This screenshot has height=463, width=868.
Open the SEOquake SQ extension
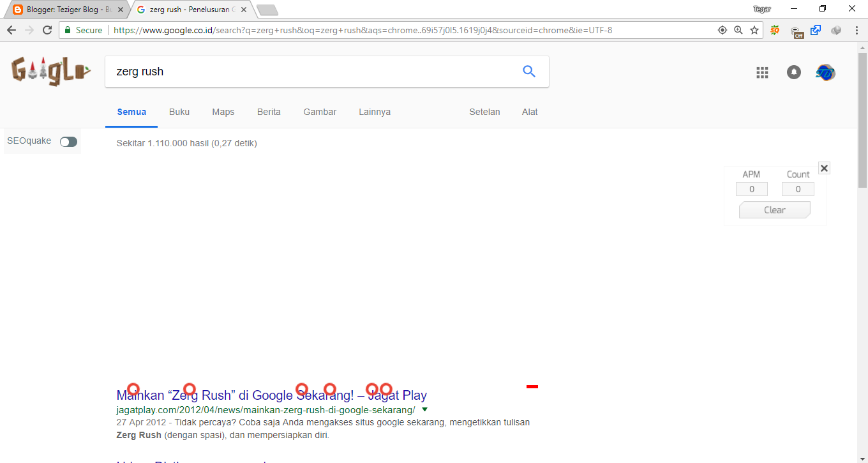coord(775,30)
